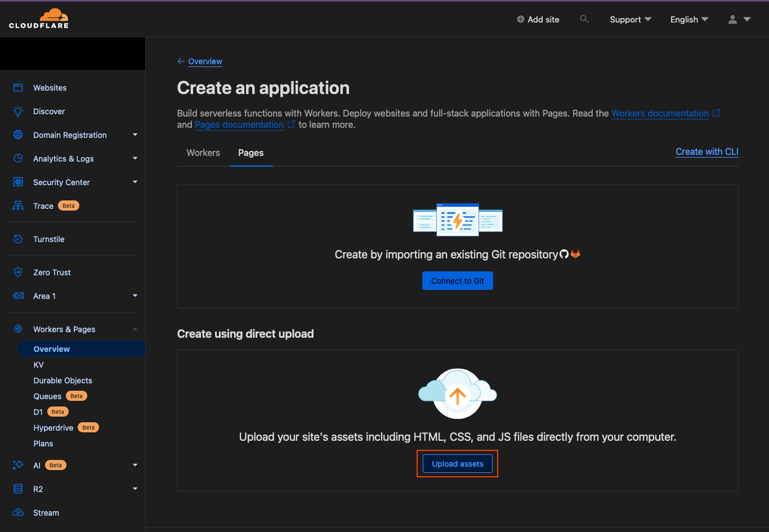Open Turnstile in the sidebar
Screen dimensions: 769x532
pyautogui.click(x=49, y=239)
